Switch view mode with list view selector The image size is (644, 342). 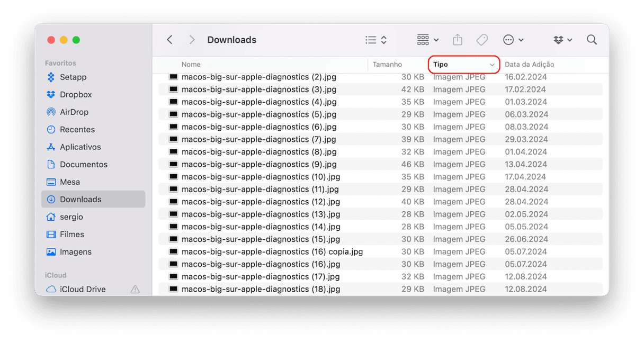(x=376, y=40)
